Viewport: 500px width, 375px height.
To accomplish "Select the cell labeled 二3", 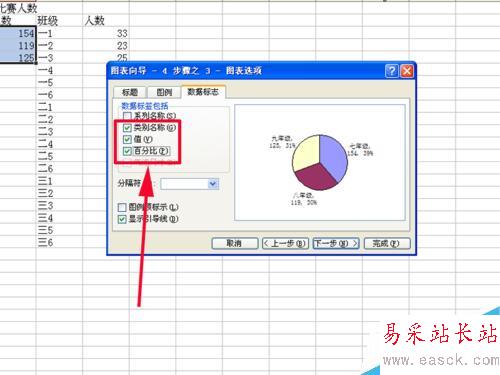I will point(59,132).
